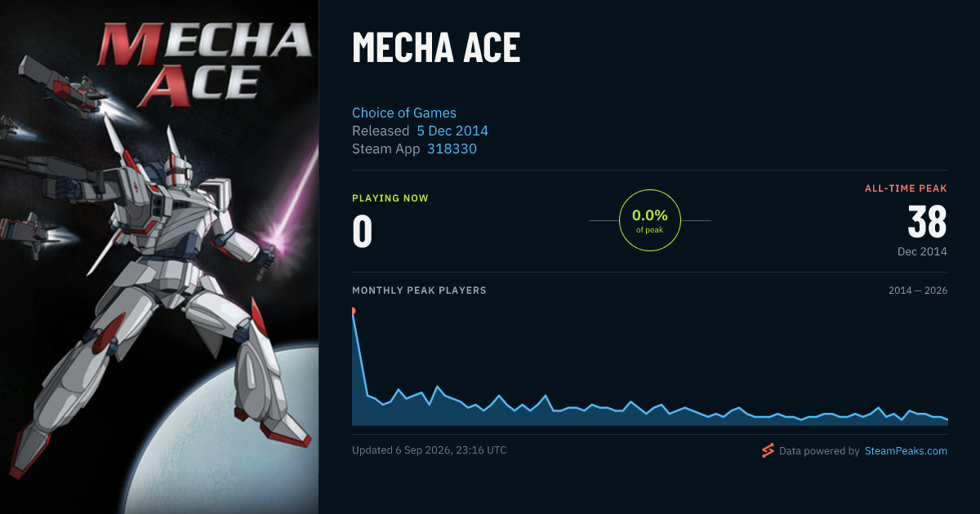Click the monthly peak players line chart
The height and width of the screenshot is (514, 980).
coord(650,367)
